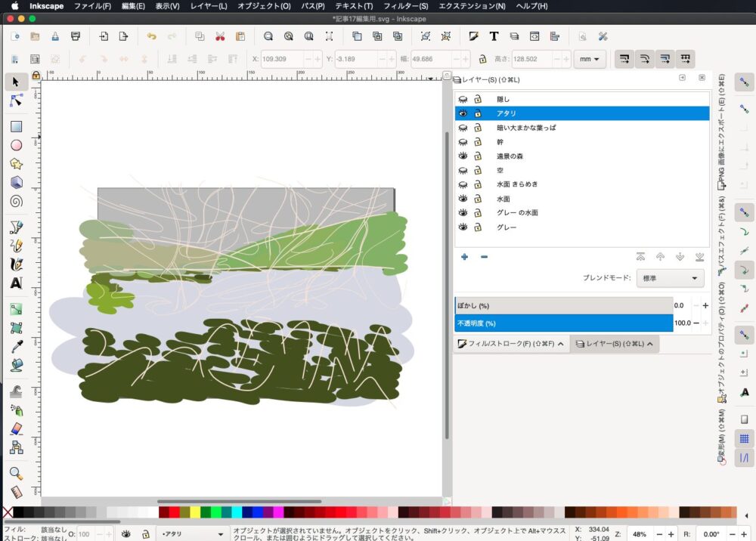The width and height of the screenshot is (756, 541).
Task: Open the blend mode 標準 dropdown
Action: pyautogui.click(x=670, y=278)
